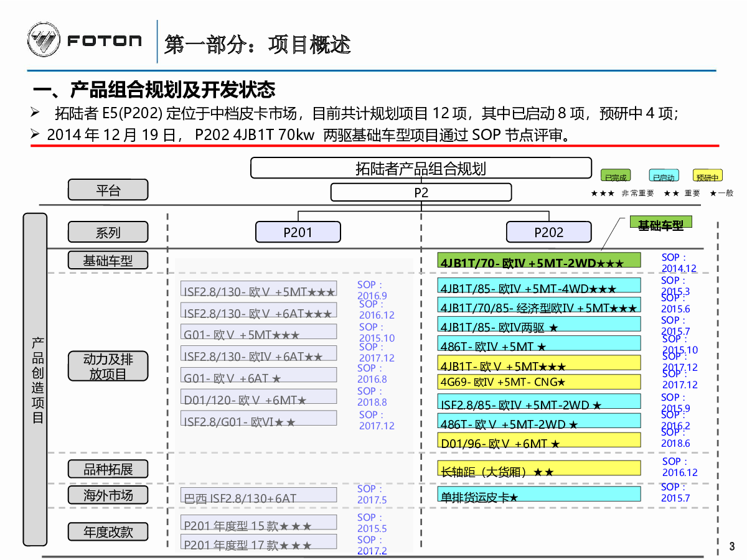The image size is (747, 560).
Task: Select the 系列 label box
Action: pyautogui.click(x=108, y=232)
